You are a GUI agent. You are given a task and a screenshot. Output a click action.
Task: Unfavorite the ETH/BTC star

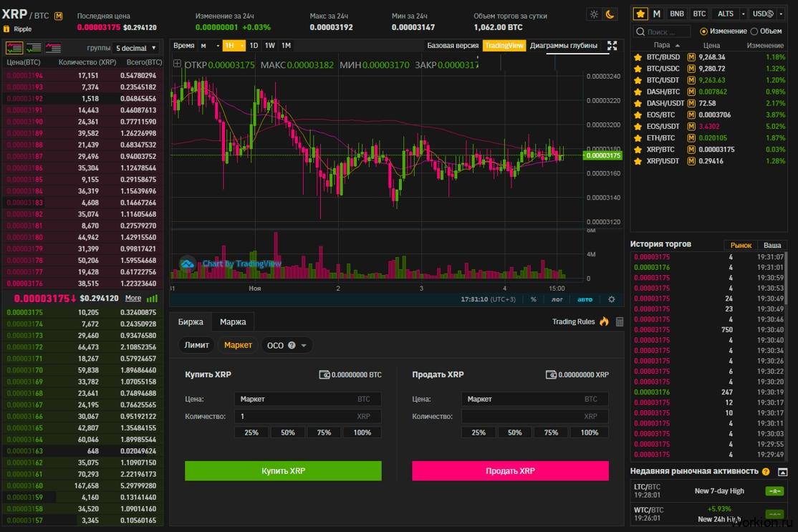[x=638, y=138]
